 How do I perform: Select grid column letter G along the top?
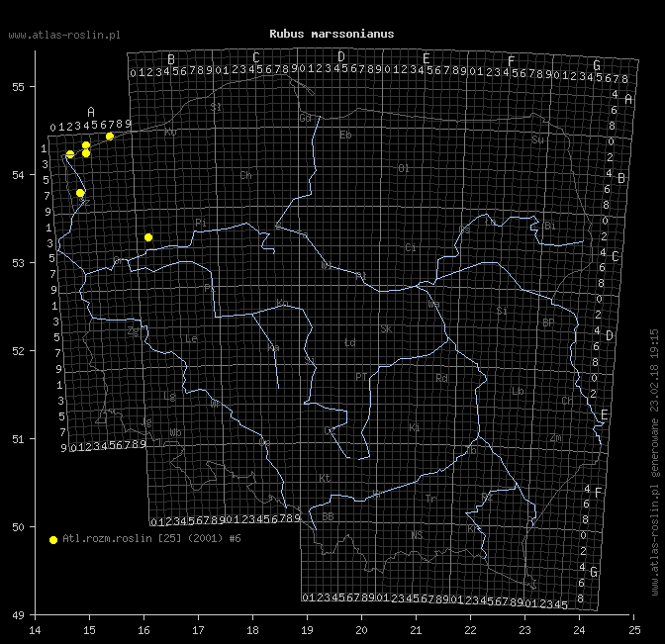coord(597,65)
